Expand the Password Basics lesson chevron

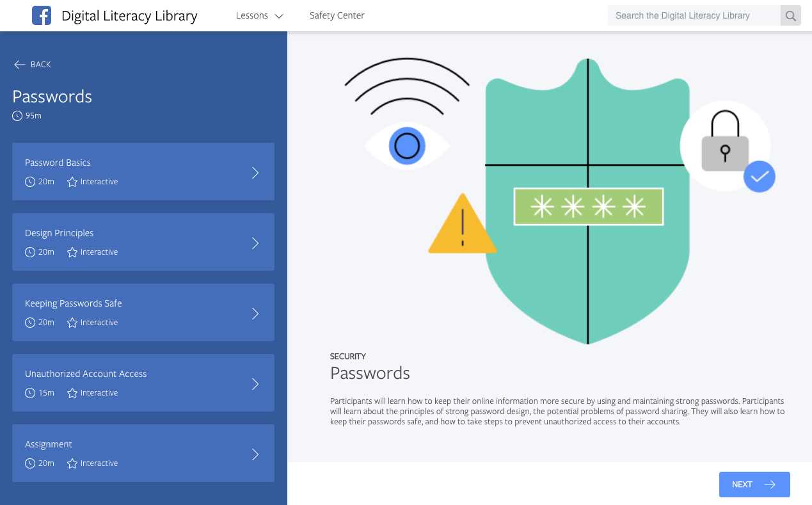pyautogui.click(x=255, y=172)
